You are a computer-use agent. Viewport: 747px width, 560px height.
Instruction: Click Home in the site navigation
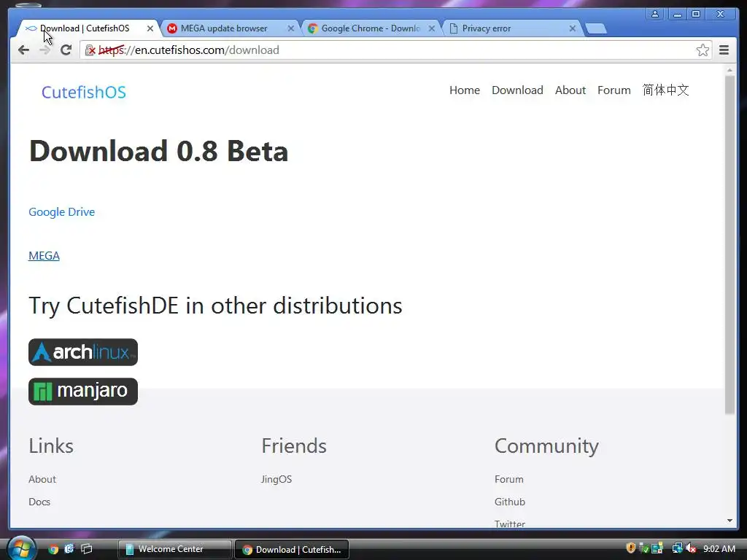465,90
